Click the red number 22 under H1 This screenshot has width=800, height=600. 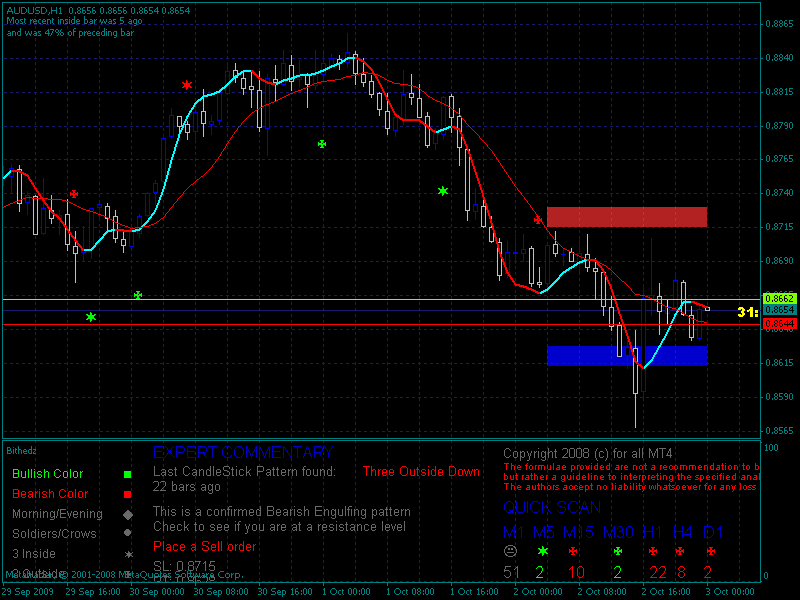point(658,572)
